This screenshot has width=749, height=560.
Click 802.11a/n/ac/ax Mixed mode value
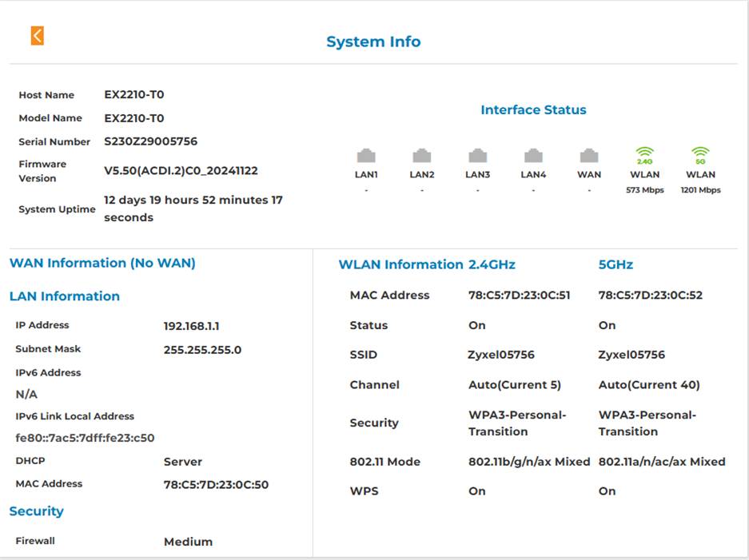pos(662,462)
